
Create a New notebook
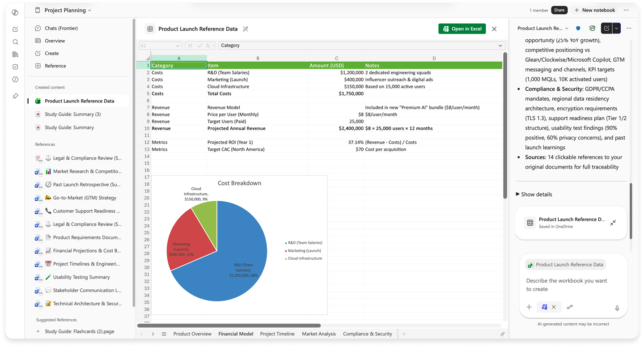[595, 10]
